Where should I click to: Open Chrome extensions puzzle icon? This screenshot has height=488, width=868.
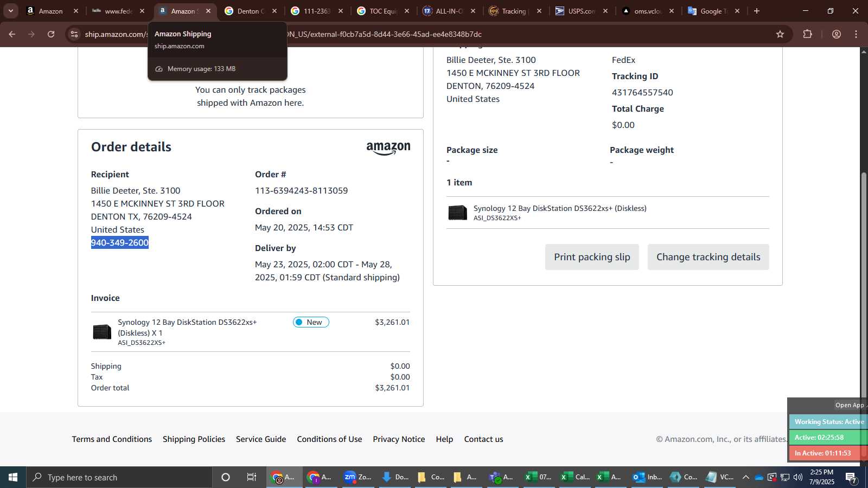[807, 34]
